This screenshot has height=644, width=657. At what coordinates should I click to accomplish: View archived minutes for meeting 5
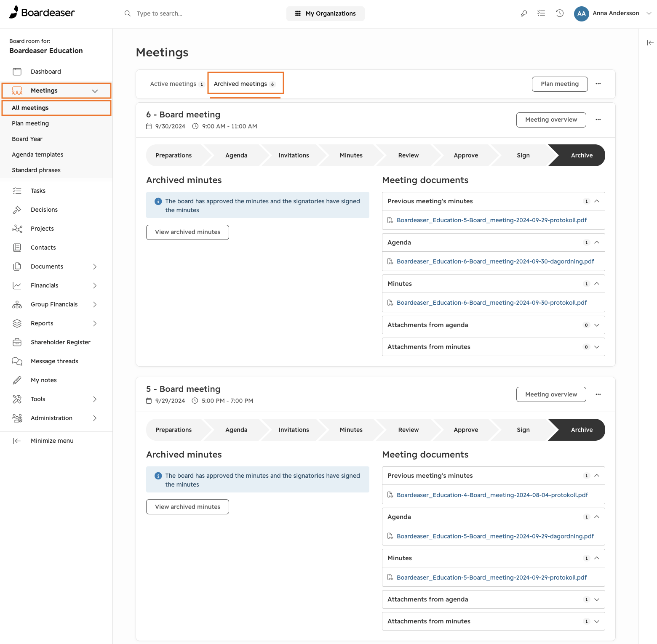(x=187, y=507)
